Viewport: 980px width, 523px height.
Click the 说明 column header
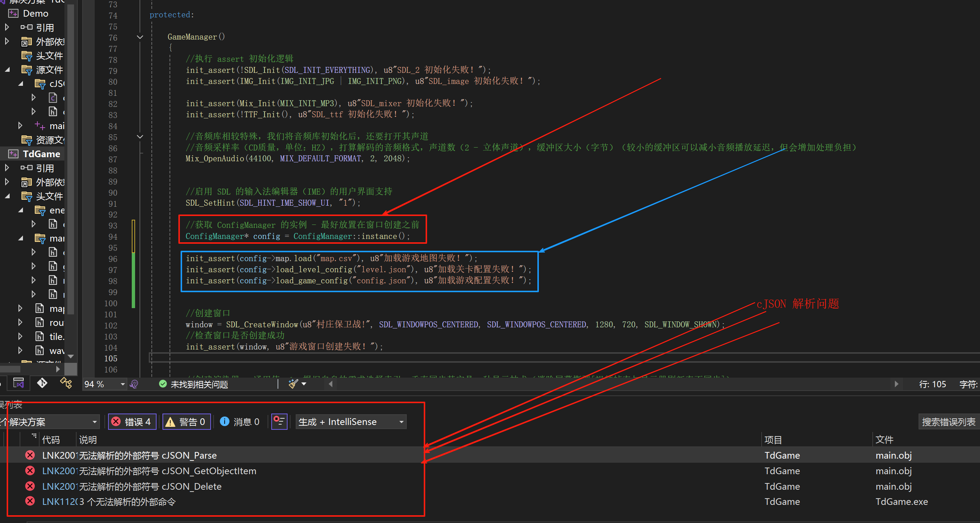click(x=88, y=440)
